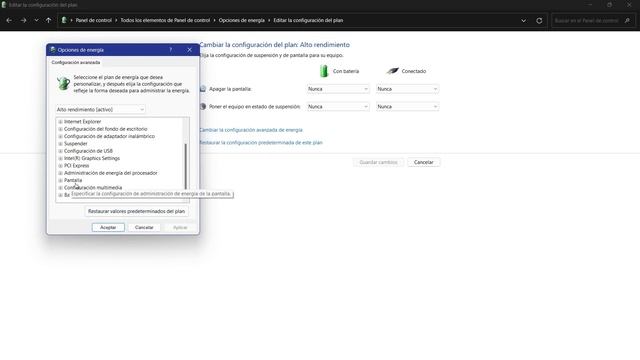This screenshot has width=640, height=360.
Task: Expand 'Configuración del fondo de escritorio' node
Action: [x=60, y=129]
